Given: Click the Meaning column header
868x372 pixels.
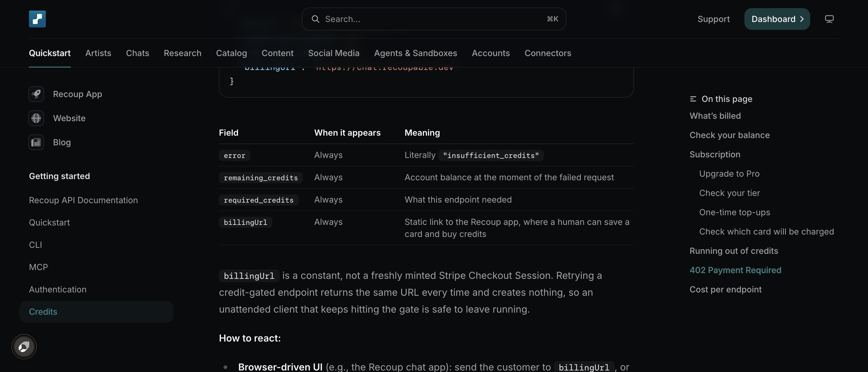Looking at the screenshot, I should click(x=422, y=133).
